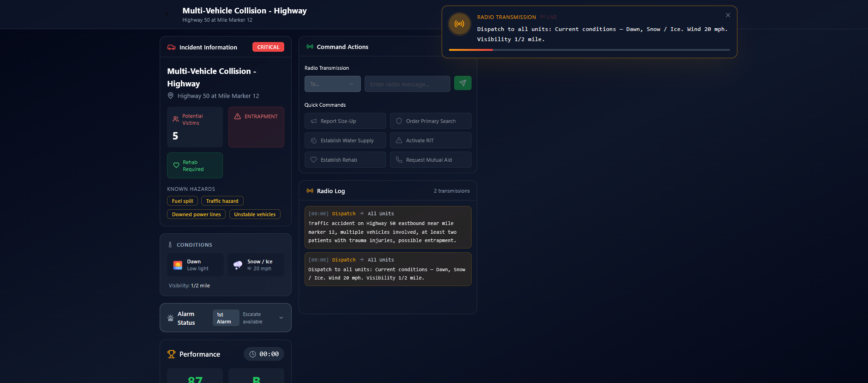868x383 pixels.
Task: Activate RIT quick command
Action: tap(431, 140)
